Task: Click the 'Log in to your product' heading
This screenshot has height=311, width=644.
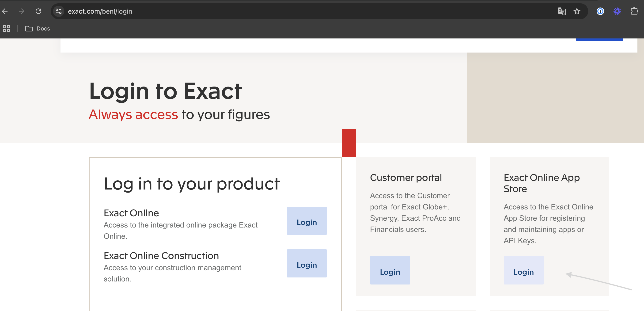Action: coord(192,184)
